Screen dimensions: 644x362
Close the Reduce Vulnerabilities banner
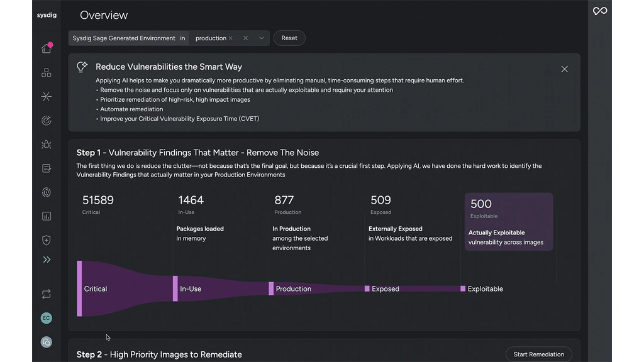coord(564,69)
